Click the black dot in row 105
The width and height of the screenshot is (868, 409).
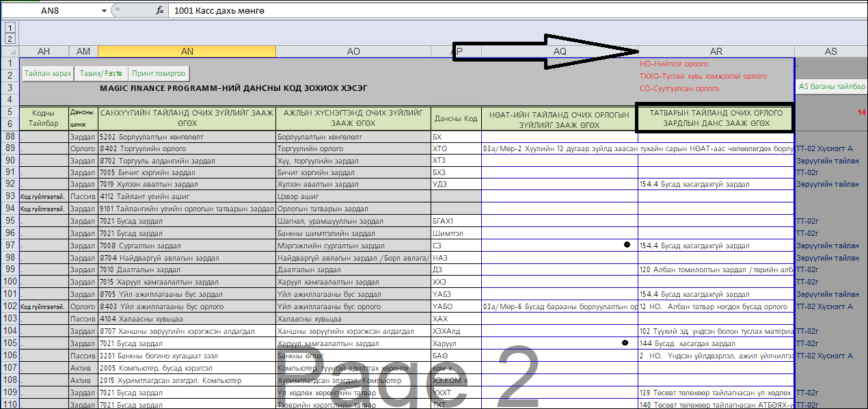point(625,343)
